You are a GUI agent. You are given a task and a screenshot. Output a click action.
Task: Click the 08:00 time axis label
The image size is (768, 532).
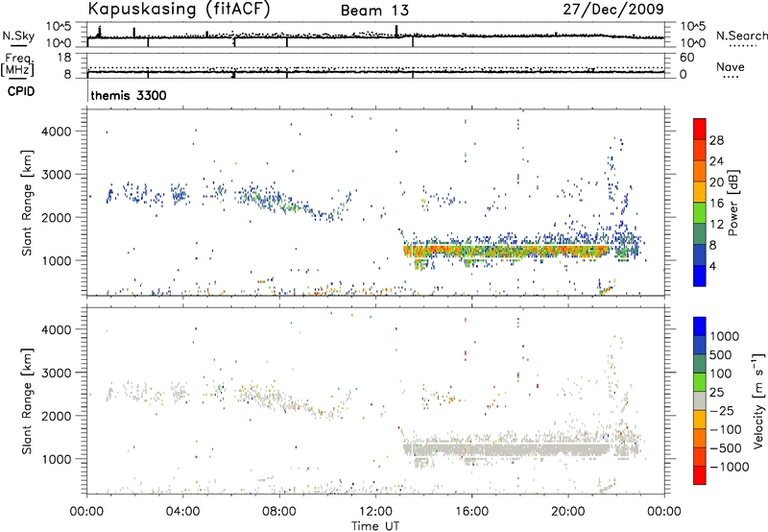click(x=279, y=512)
